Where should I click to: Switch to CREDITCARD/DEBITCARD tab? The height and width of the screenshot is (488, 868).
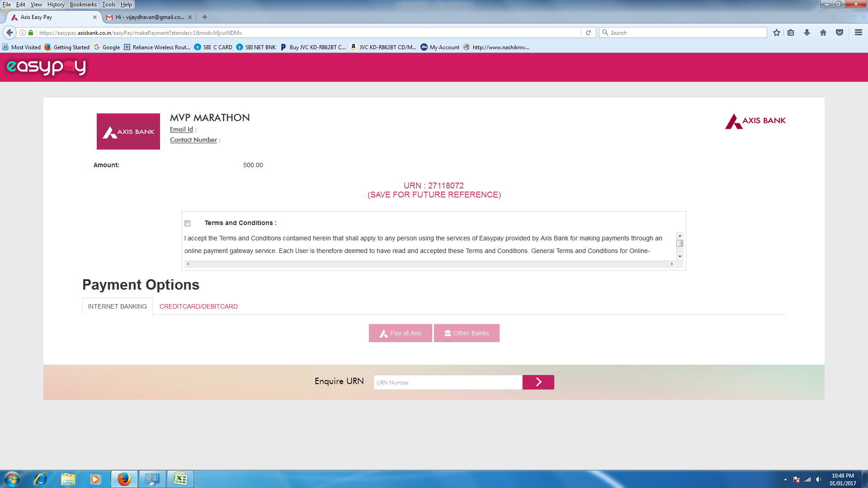(x=198, y=306)
